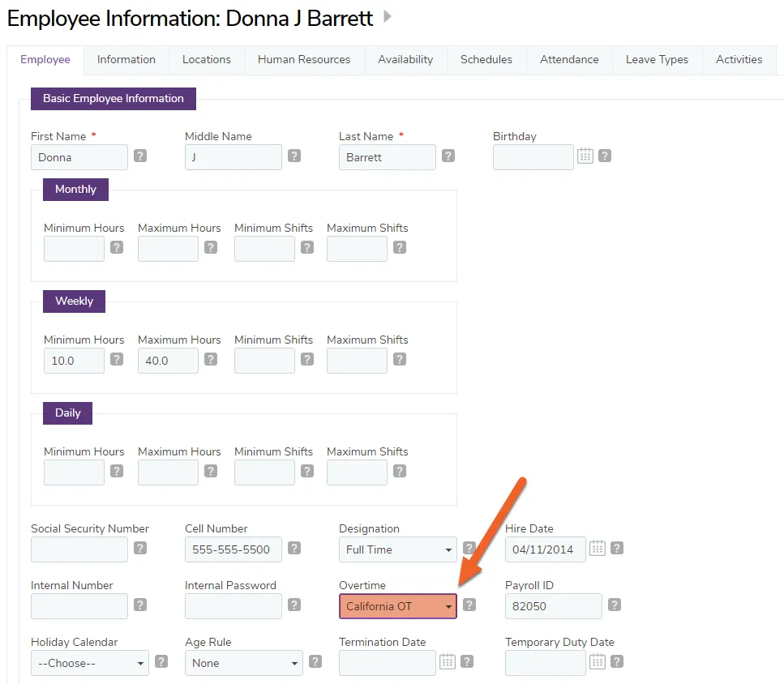This screenshot has height=684, width=784.
Task: Open the Designation dropdown showing Full Time
Action: point(398,549)
